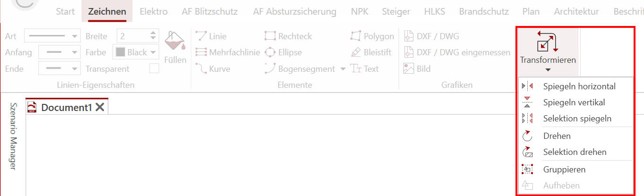Click the Breite width input field
Image resolution: width=644 pixels, height=196 pixels.
click(x=133, y=36)
